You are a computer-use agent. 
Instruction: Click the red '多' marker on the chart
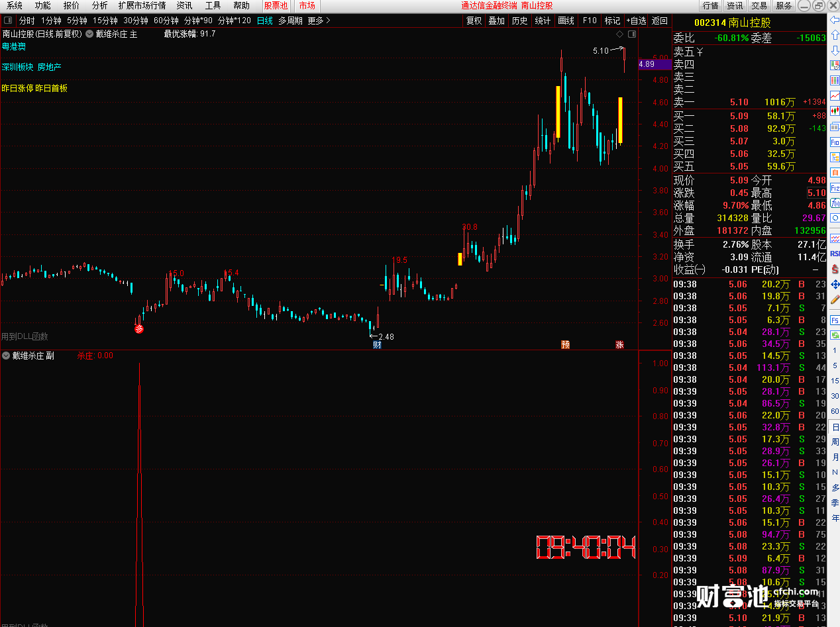pos(139,328)
